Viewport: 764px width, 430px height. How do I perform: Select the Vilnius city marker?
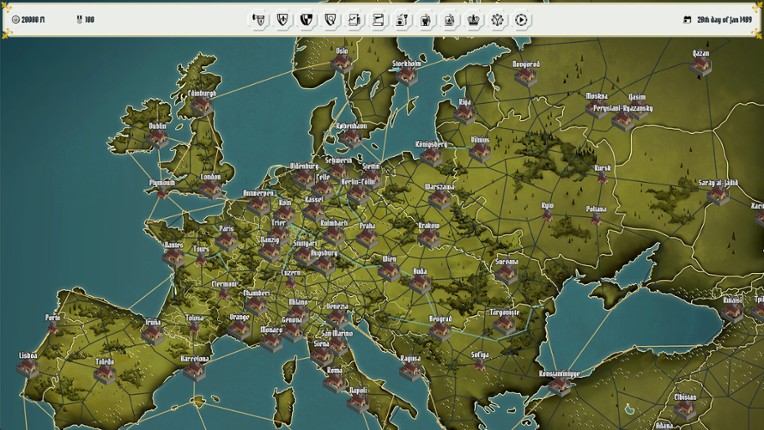click(480, 152)
